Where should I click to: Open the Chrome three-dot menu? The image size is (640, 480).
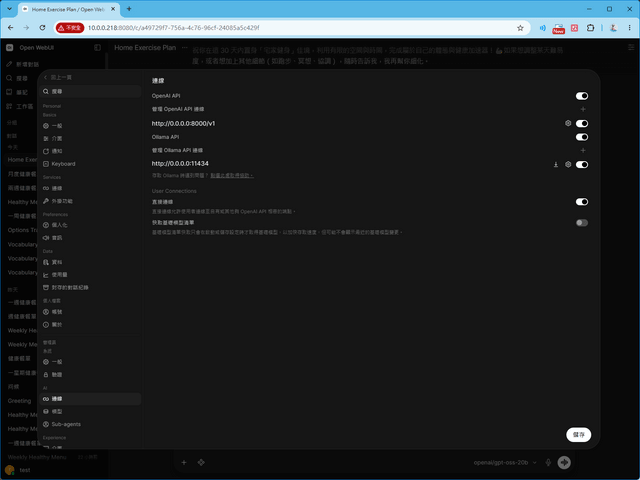coord(629,28)
